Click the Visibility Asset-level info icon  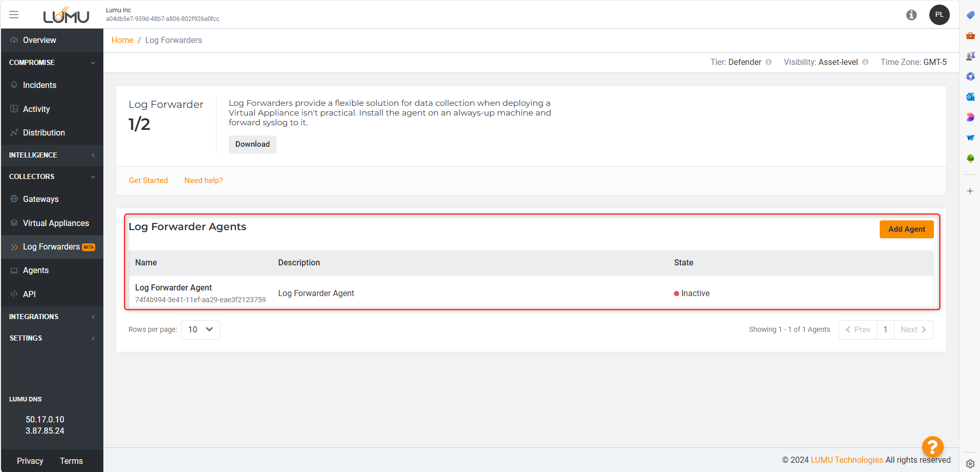pos(865,62)
